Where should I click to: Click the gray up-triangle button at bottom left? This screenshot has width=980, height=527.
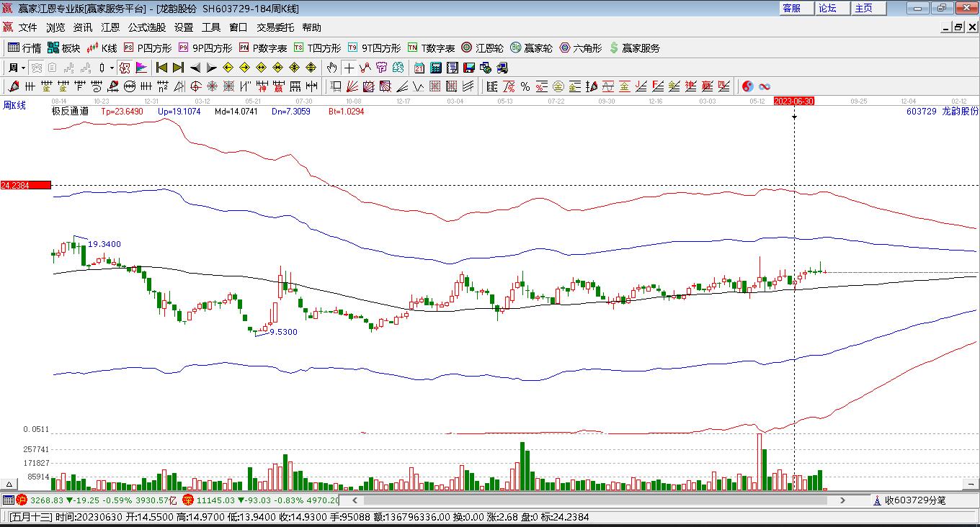10,484
